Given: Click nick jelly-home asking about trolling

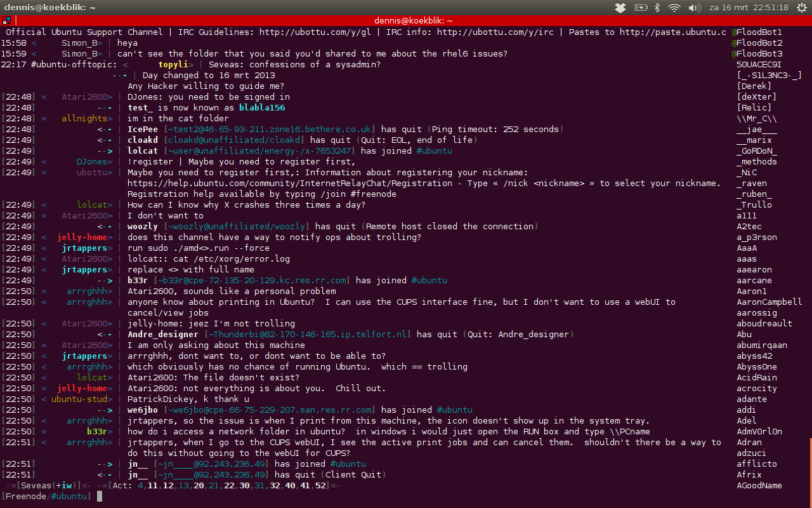Looking at the screenshot, I should 82,237.
